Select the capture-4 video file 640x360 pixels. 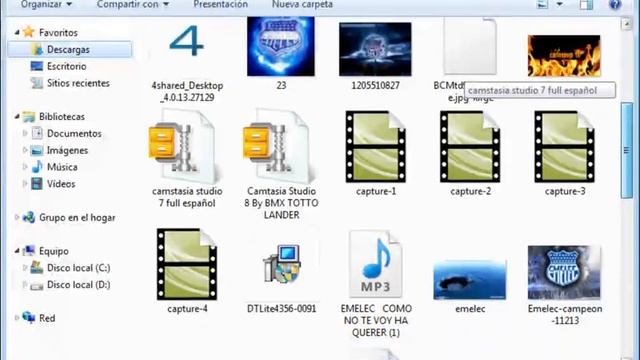(x=187, y=264)
